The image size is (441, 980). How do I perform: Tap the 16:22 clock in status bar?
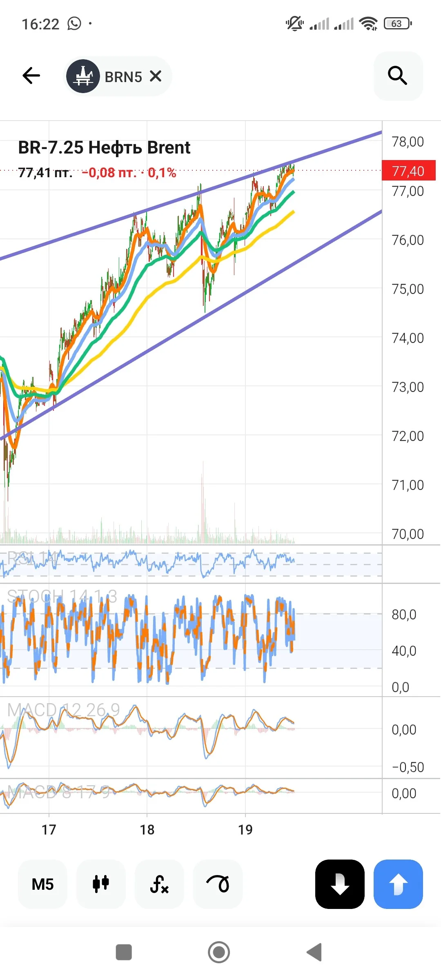point(40,24)
